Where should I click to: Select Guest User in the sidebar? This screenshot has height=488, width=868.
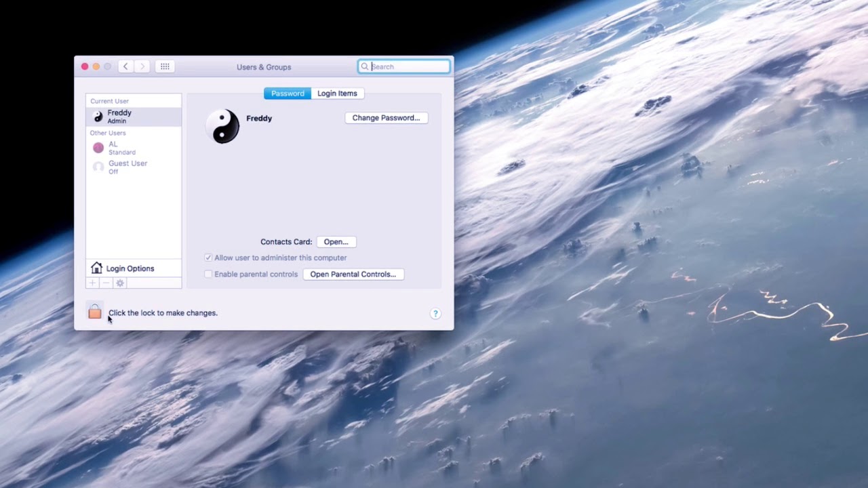[134, 167]
